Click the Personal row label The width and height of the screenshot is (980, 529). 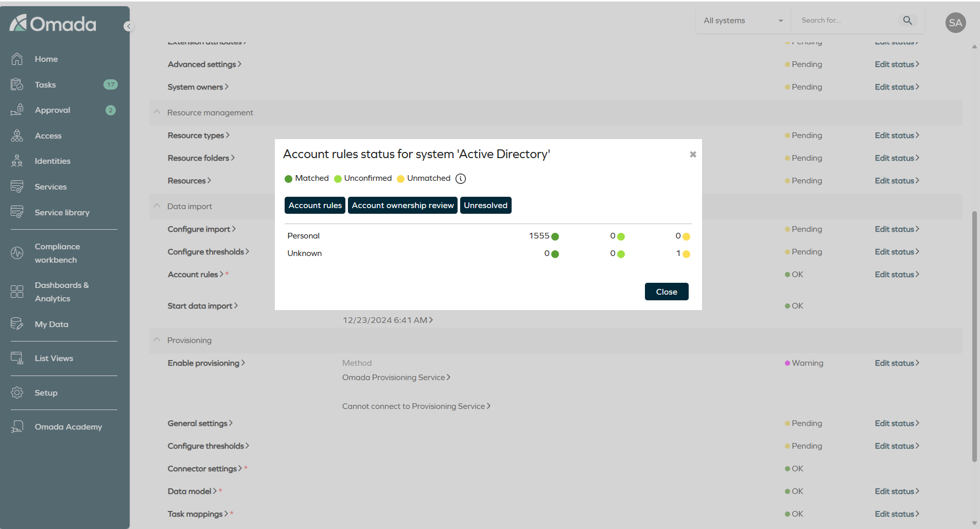[303, 236]
